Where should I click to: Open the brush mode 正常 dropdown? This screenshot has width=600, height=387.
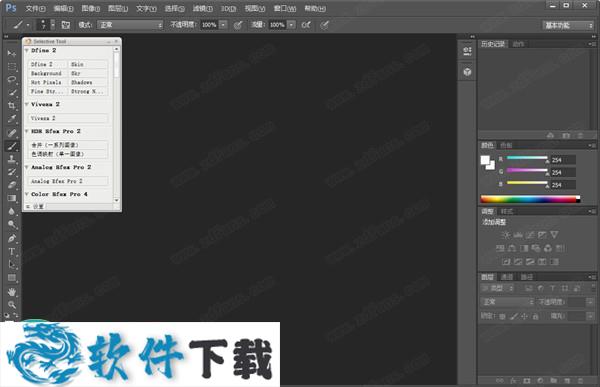coord(130,25)
